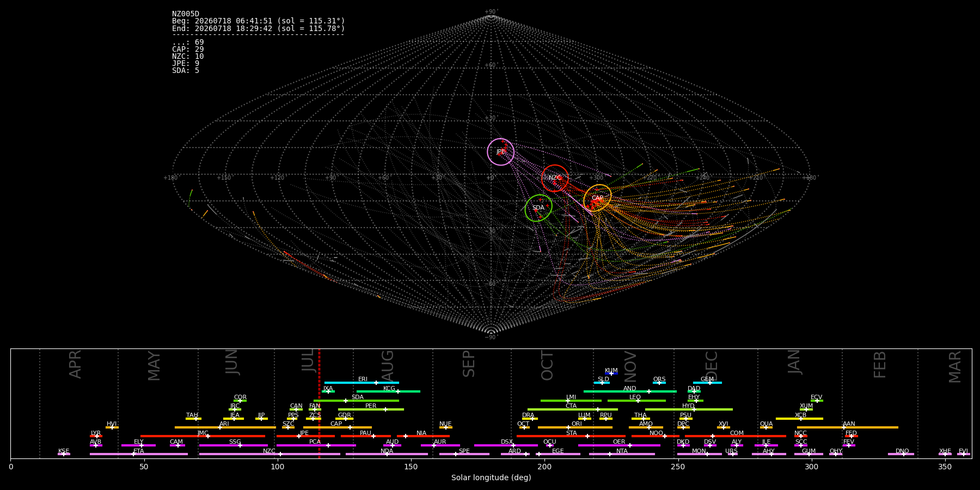Click the PCA purple bar in the timeline
Screen dimensions: 980x490
[316, 445]
